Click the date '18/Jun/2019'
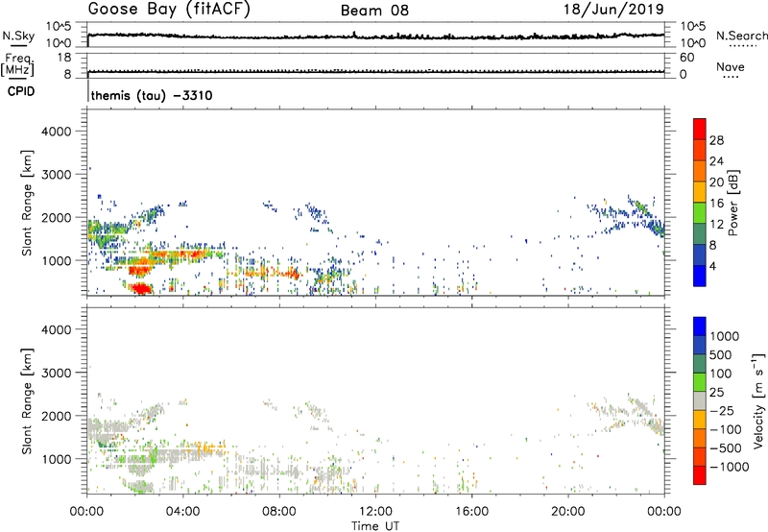 [x=613, y=9]
